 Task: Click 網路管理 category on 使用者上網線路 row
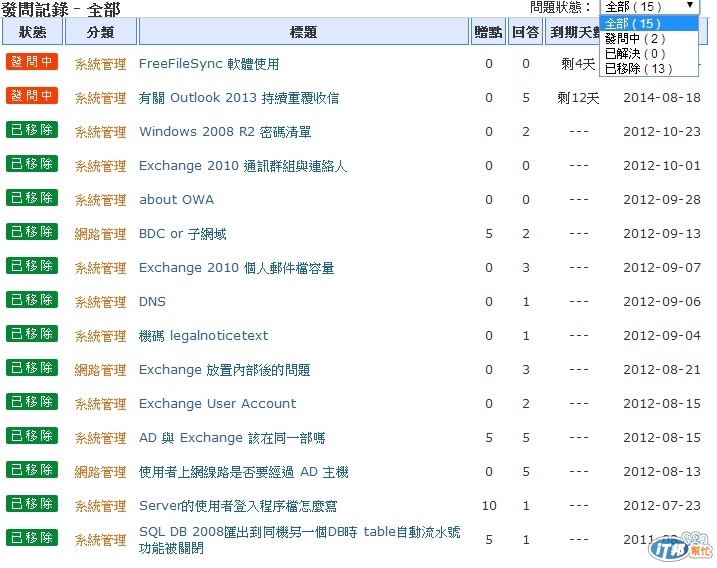(101, 472)
